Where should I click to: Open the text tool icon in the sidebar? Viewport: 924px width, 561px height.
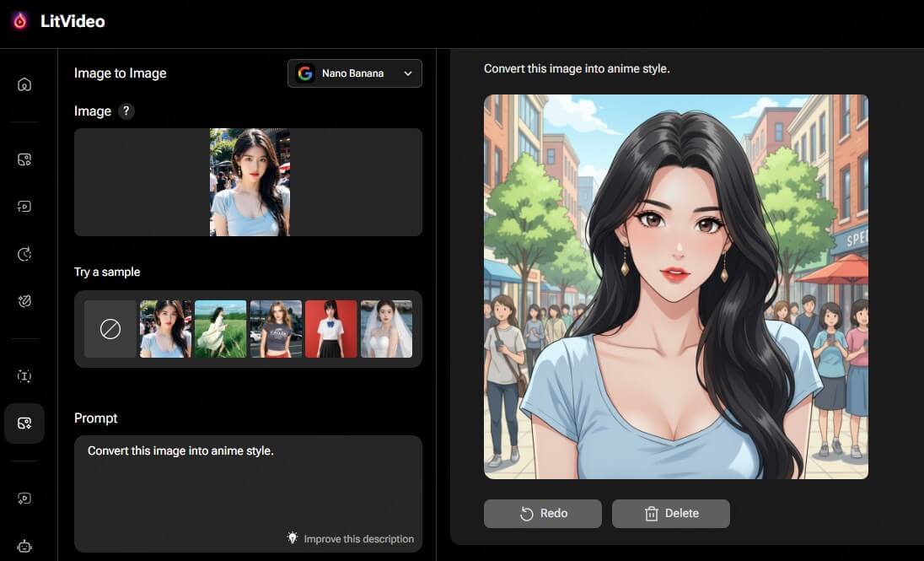click(25, 376)
